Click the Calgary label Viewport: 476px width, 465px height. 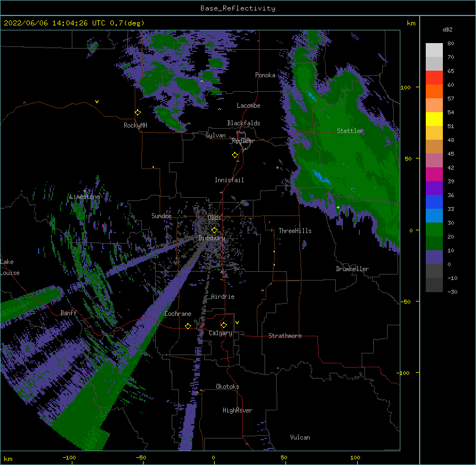tap(220, 333)
